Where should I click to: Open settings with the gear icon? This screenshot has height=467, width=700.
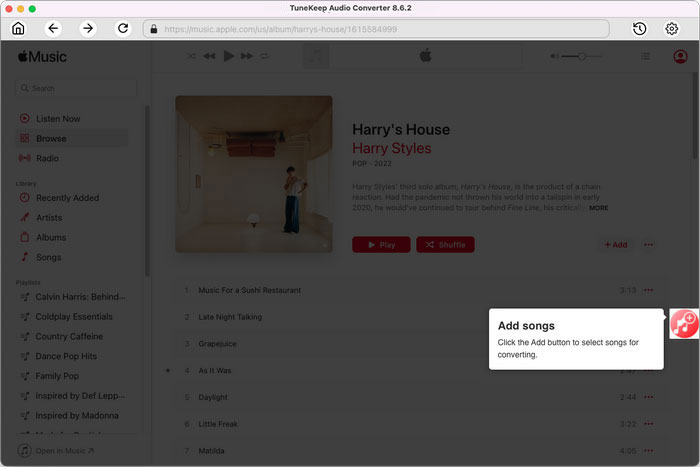pyautogui.click(x=671, y=29)
